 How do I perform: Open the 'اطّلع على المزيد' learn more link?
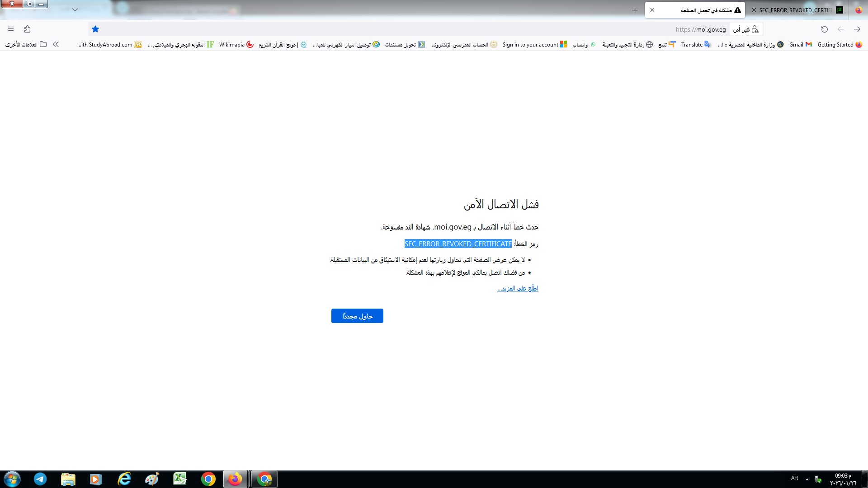click(518, 288)
